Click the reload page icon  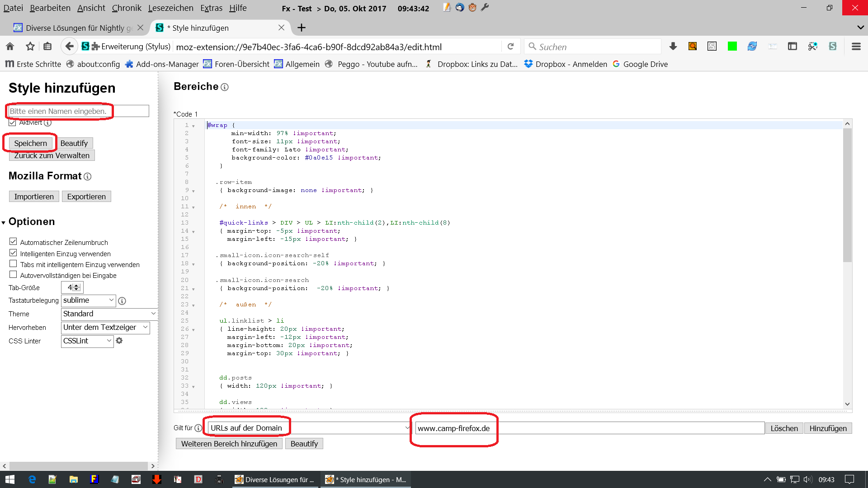(510, 47)
